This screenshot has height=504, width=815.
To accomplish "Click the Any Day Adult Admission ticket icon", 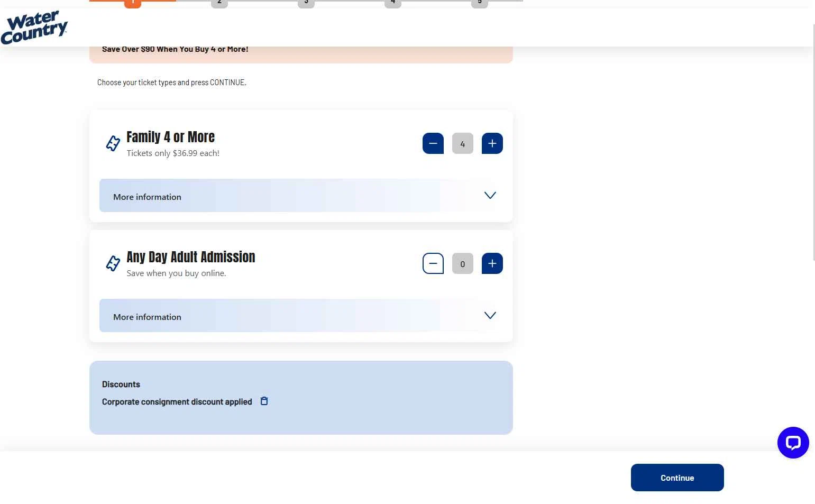I will (113, 263).
